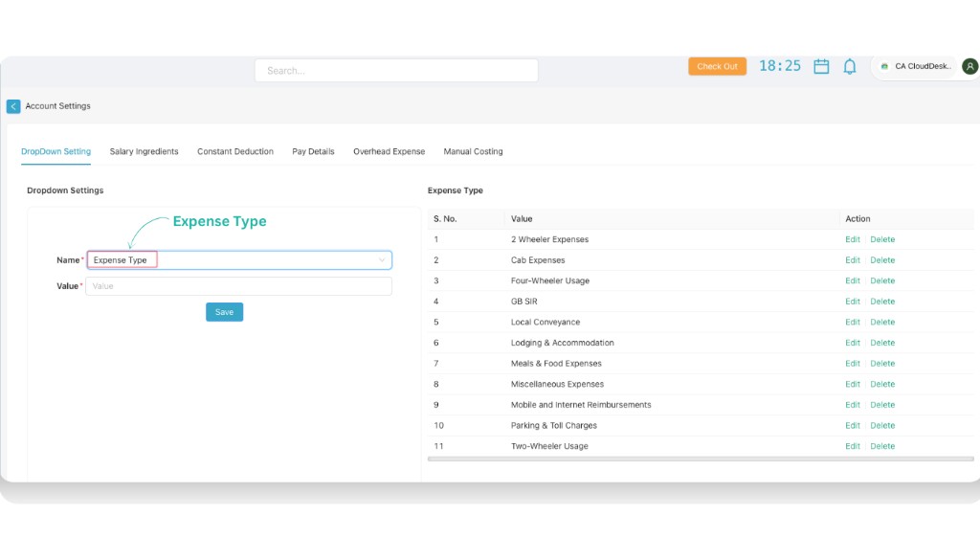Click the clock showing 18:25
Viewport: 980px width, 560px height.
coord(780,66)
